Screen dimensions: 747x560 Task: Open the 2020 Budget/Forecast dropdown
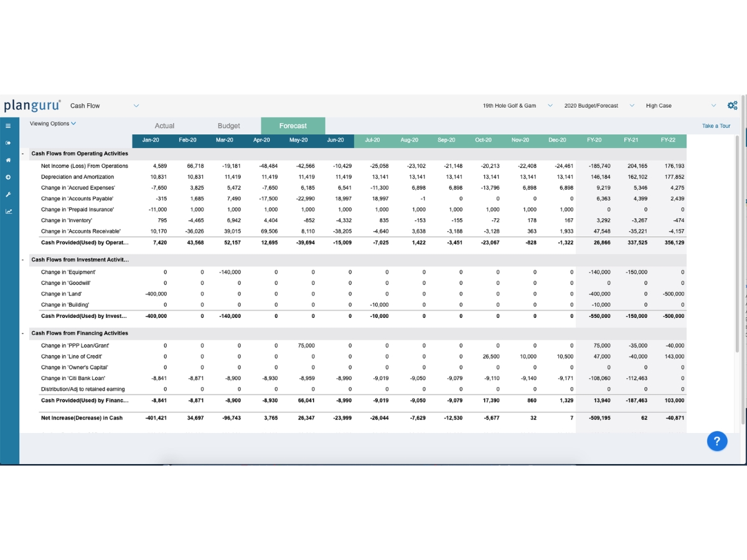tap(599, 106)
